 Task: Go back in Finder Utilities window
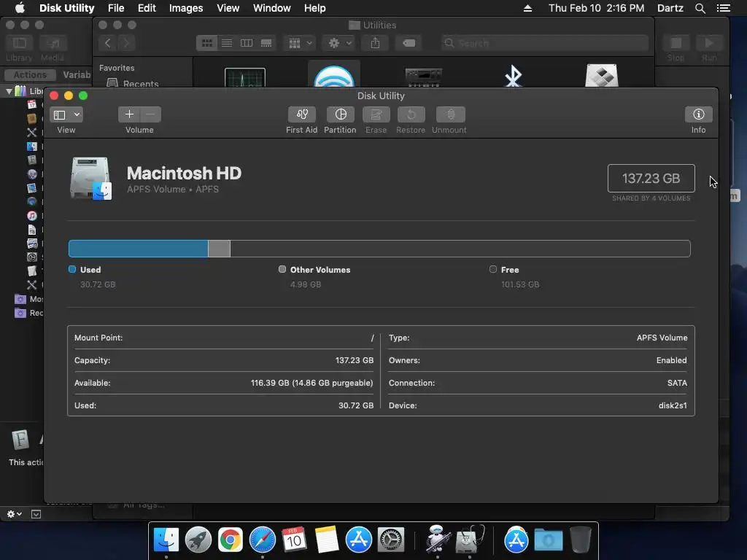pos(108,43)
